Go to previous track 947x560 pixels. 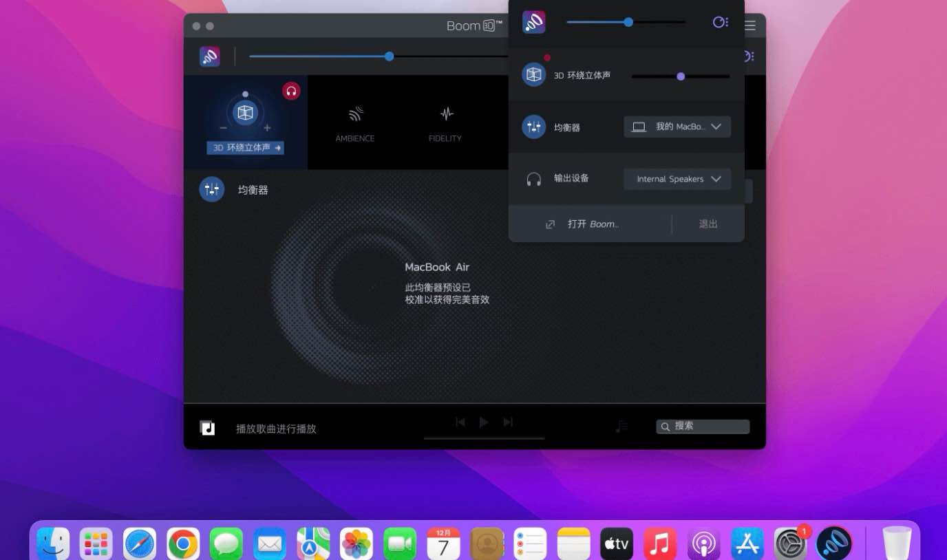tap(460, 422)
